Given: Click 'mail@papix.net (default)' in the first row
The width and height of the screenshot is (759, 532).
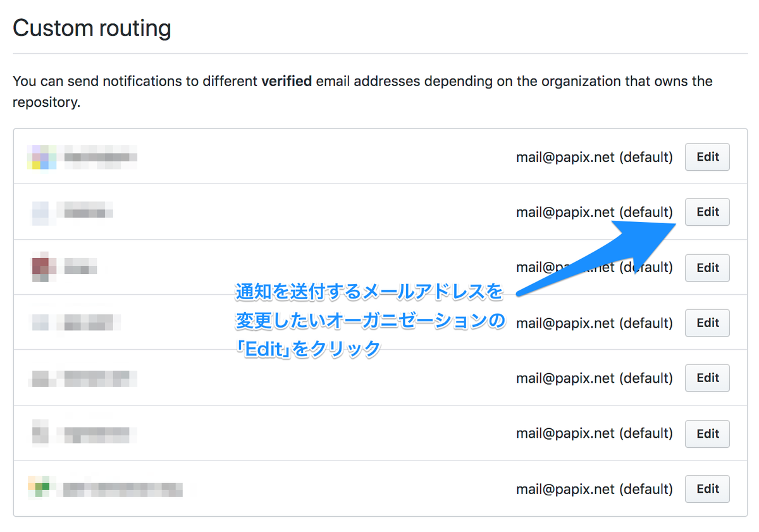Looking at the screenshot, I should tap(594, 157).
